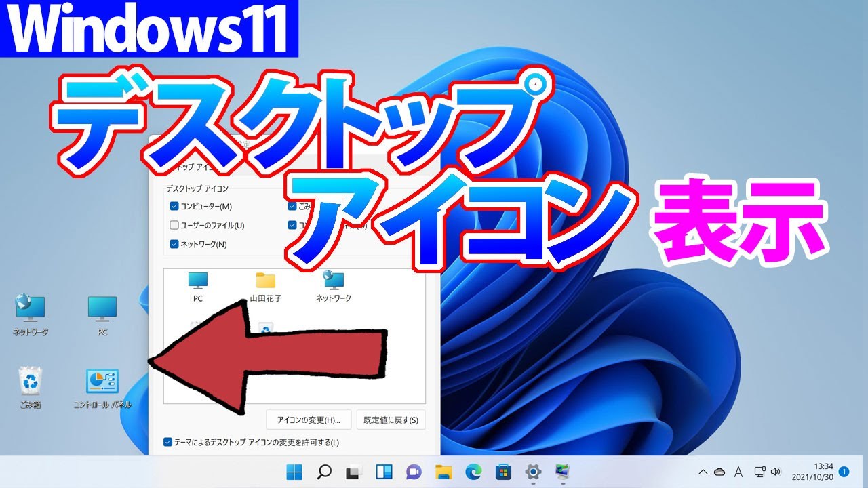Open the Widgets panel on taskbar
The image size is (868, 488).
click(383, 472)
